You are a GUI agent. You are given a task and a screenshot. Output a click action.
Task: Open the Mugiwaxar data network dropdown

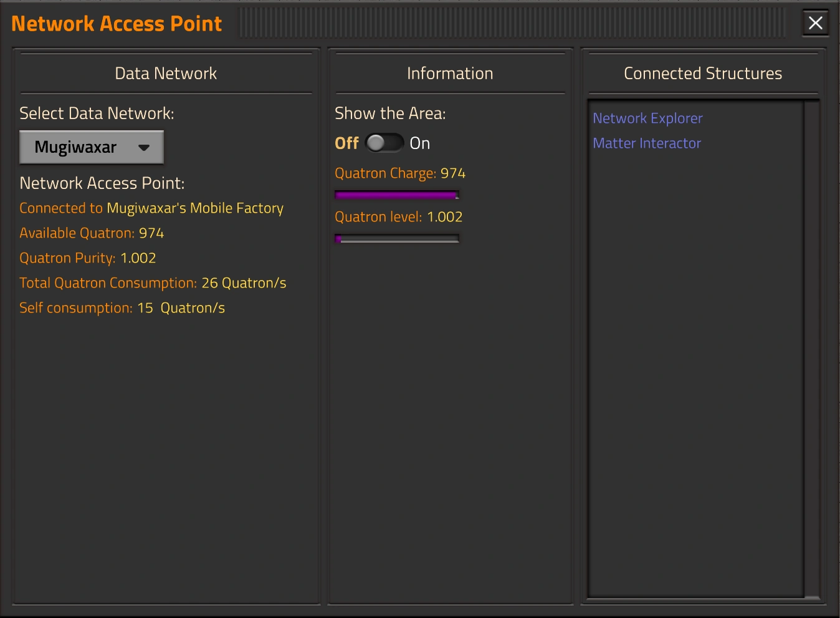pyautogui.click(x=91, y=147)
